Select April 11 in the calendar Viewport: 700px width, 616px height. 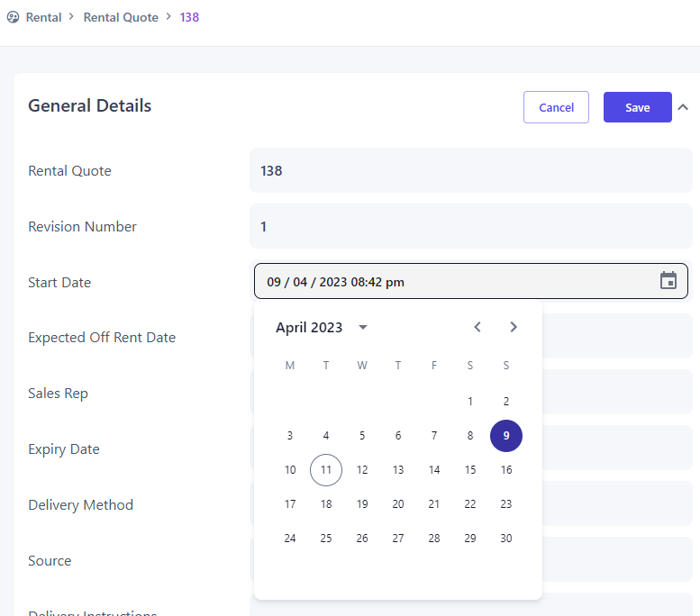(326, 470)
